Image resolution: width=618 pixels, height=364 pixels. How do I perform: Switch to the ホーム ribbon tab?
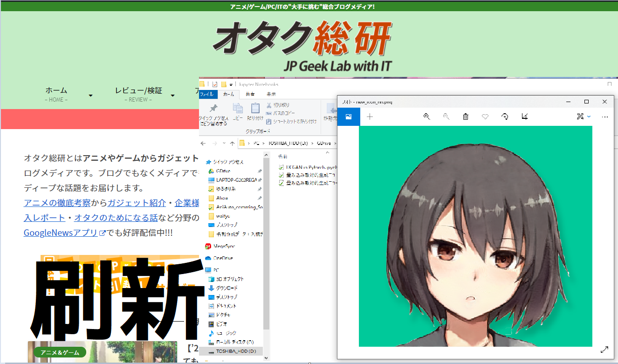(x=229, y=94)
